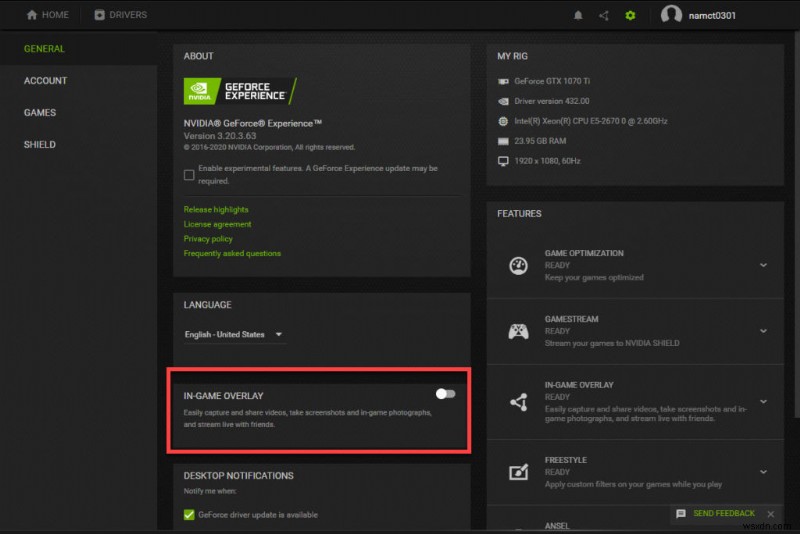Open the Release highlights link
This screenshot has width=800, height=534.
(x=216, y=210)
